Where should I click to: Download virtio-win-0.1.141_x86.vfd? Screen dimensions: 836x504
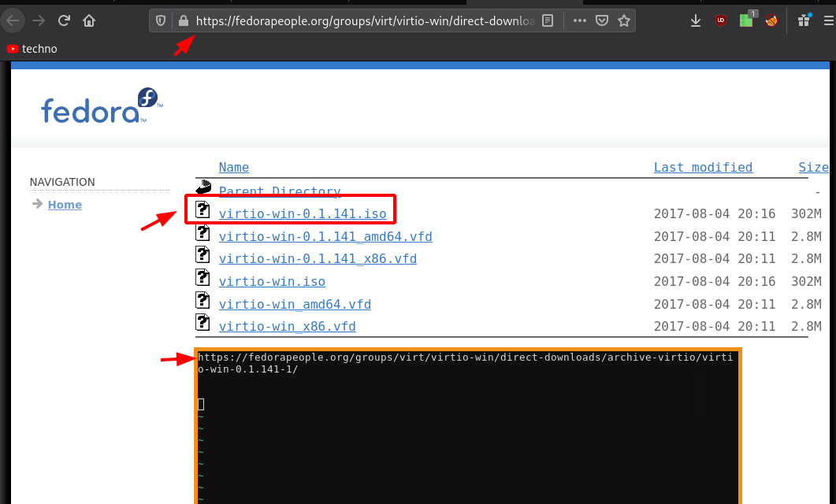click(318, 258)
